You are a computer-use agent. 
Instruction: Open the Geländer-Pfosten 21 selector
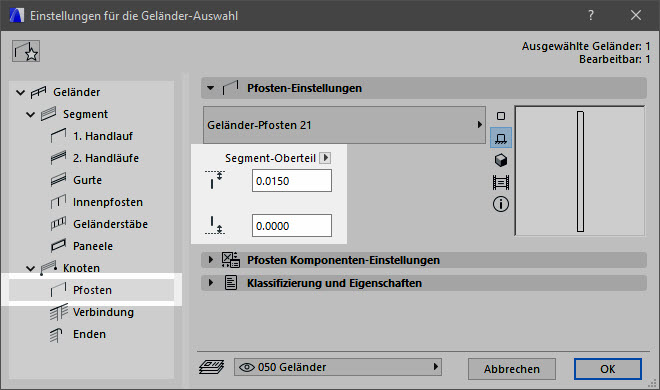(344, 125)
